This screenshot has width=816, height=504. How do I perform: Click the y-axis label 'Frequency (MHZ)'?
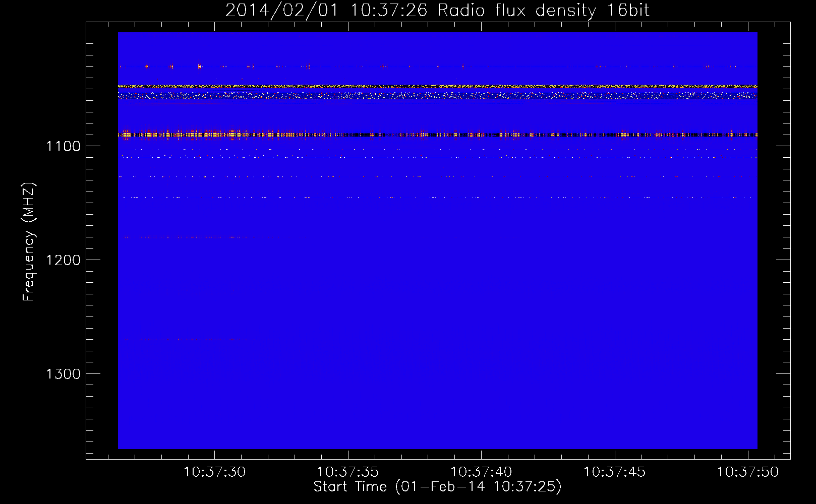(29, 242)
